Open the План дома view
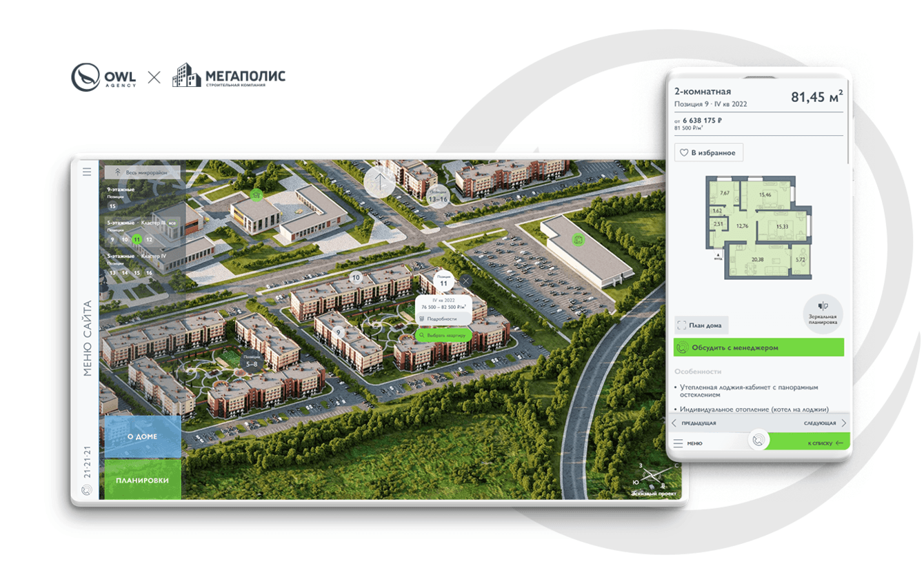 pos(701,325)
